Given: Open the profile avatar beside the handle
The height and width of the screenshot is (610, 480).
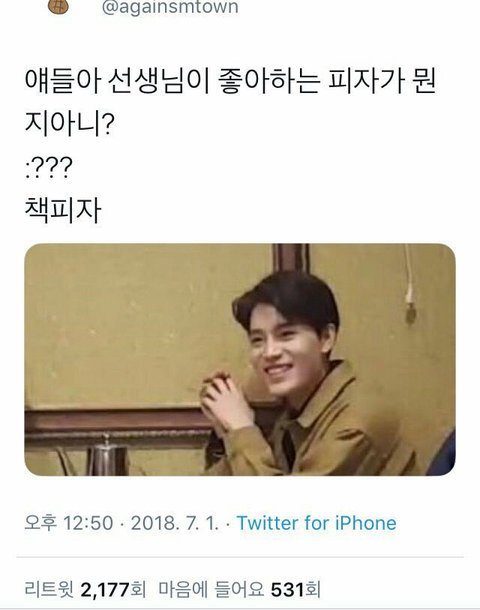Looking at the screenshot, I should click(58, 7).
